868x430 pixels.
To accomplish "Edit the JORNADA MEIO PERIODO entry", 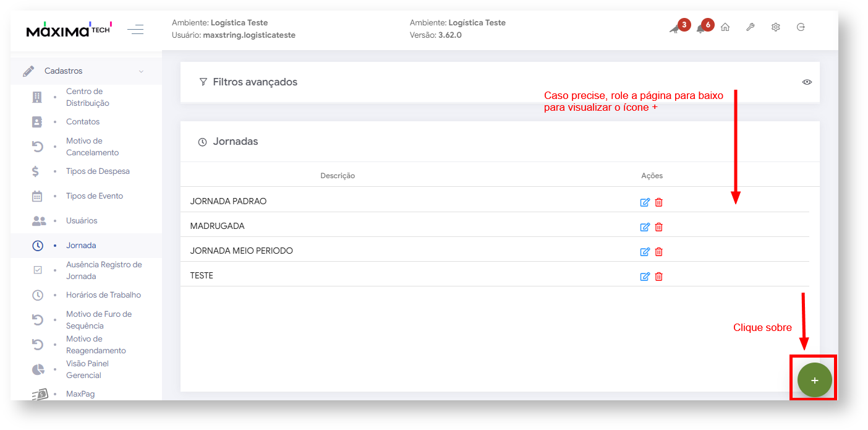I will click(645, 252).
